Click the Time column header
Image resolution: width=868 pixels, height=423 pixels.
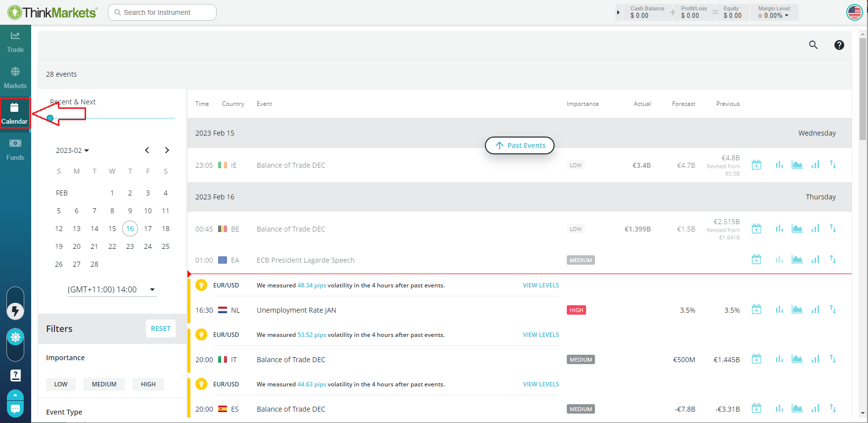pyautogui.click(x=202, y=104)
